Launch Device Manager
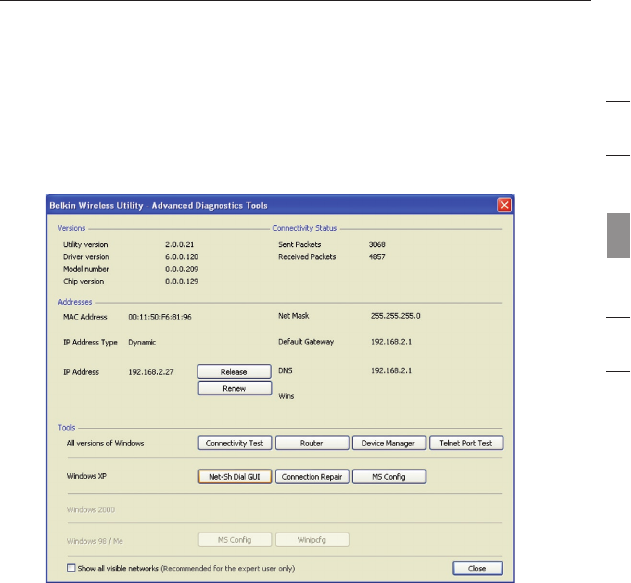The image size is (631, 583). coord(389,443)
